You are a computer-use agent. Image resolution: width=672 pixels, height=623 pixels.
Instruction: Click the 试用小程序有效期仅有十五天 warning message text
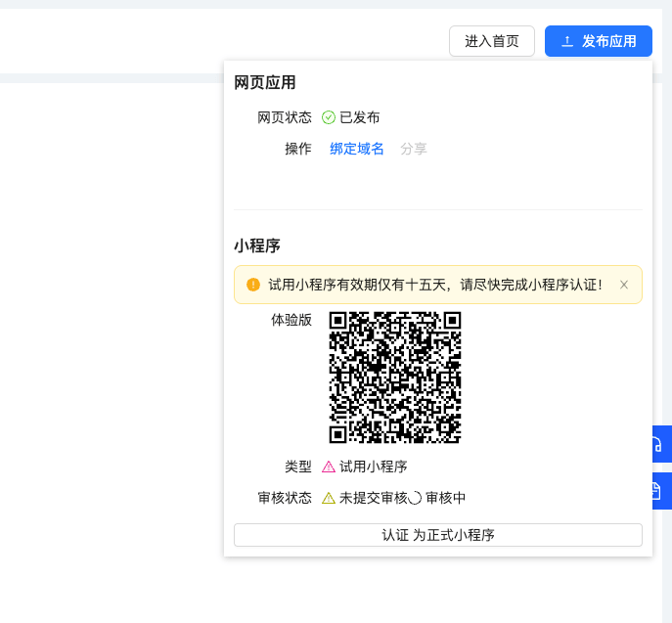[x=435, y=285]
